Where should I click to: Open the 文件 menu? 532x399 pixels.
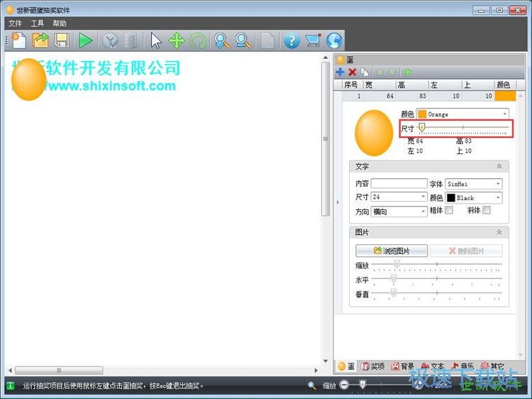pos(15,23)
